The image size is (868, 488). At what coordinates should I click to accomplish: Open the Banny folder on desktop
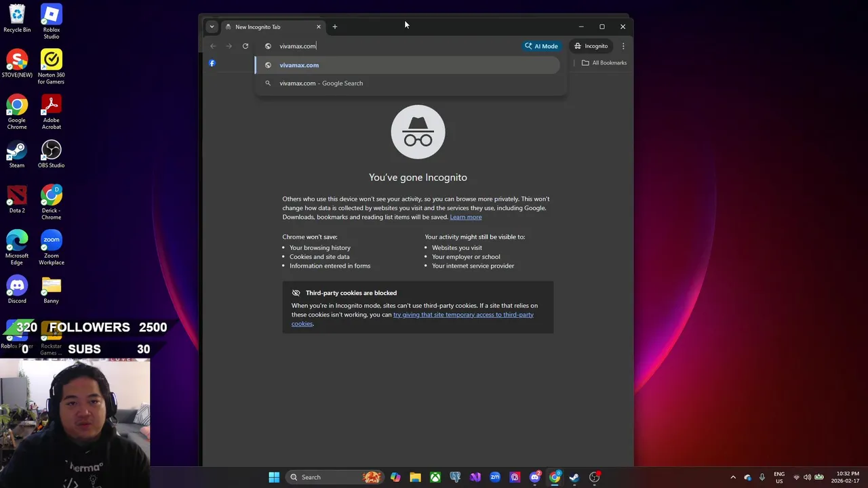pyautogui.click(x=51, y=289)
